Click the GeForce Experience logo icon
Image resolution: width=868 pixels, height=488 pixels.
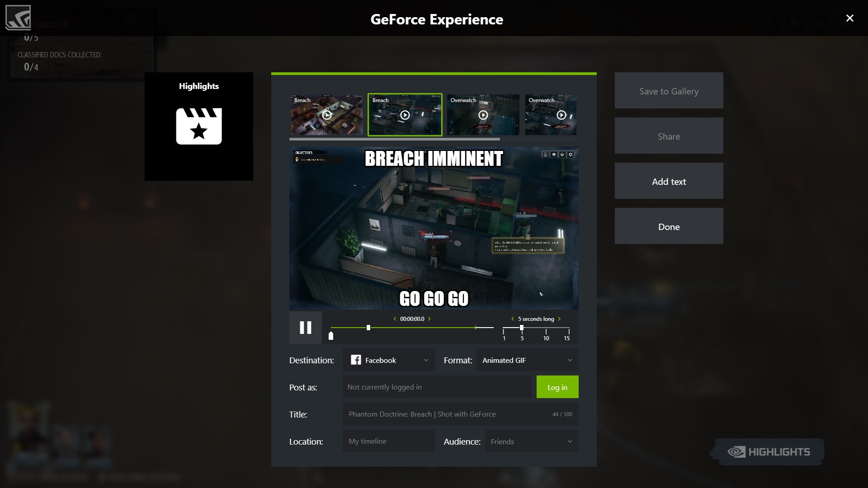pos(18,18)
